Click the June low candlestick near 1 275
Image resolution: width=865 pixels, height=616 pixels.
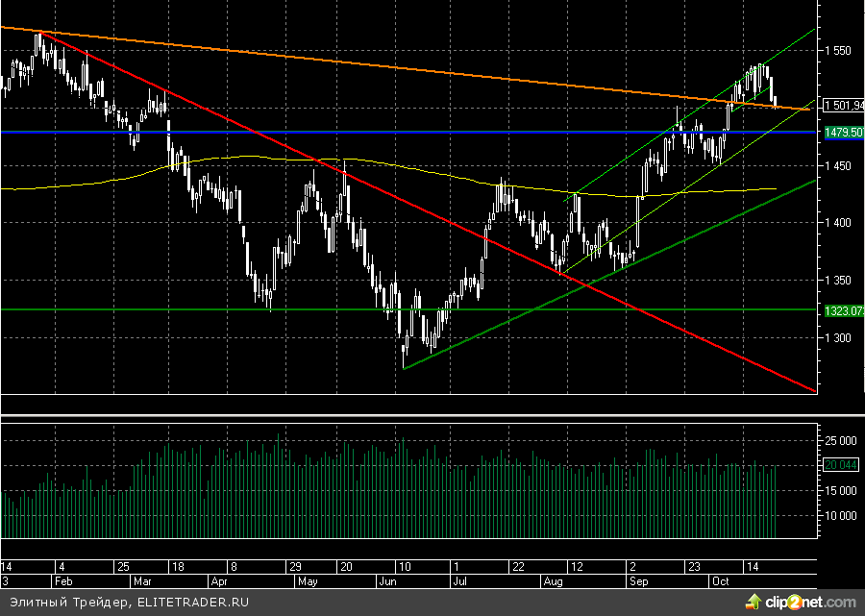pyautogui.click(x=405, y=348)
